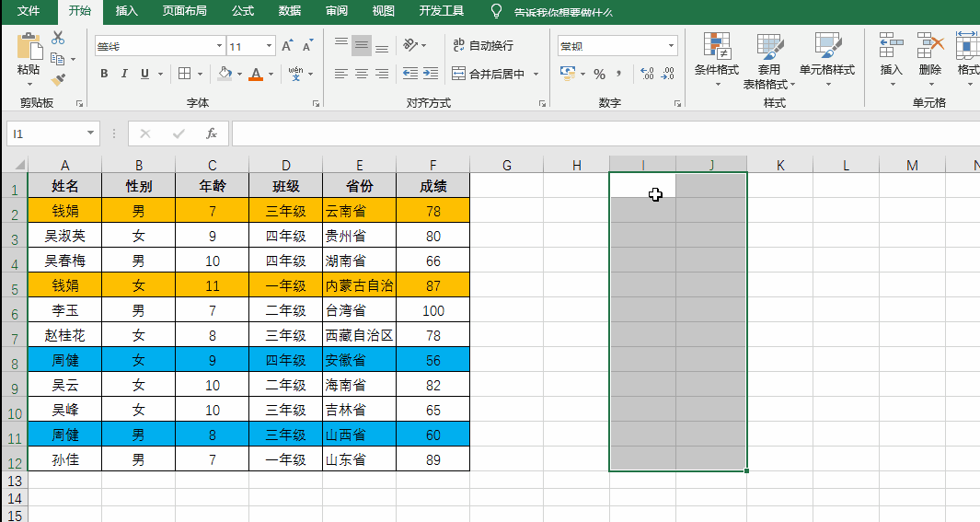Click the Insert Function fx icon

(x=212, y=133)
